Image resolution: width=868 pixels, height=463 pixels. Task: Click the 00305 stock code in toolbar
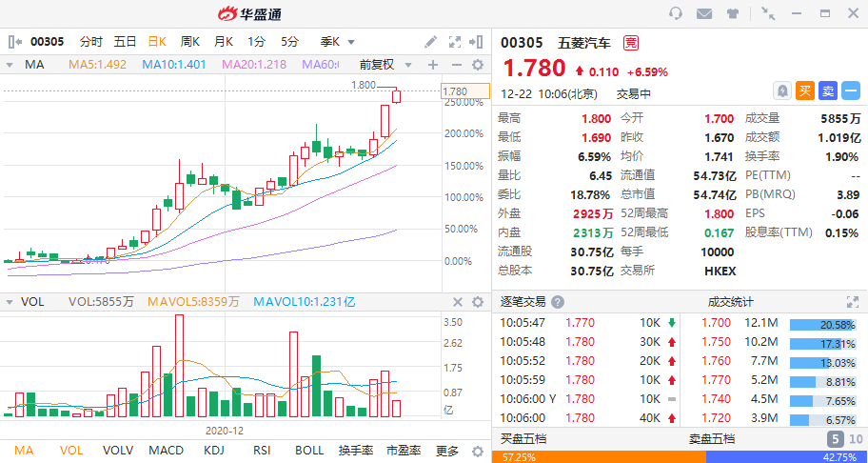tap(47, 42)
